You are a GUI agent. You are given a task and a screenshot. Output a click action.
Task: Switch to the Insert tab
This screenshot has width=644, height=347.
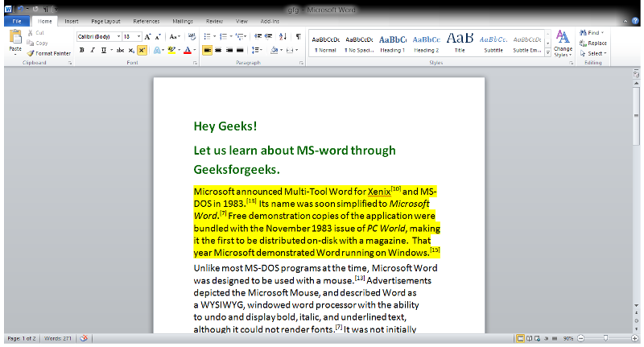(72, 22)
